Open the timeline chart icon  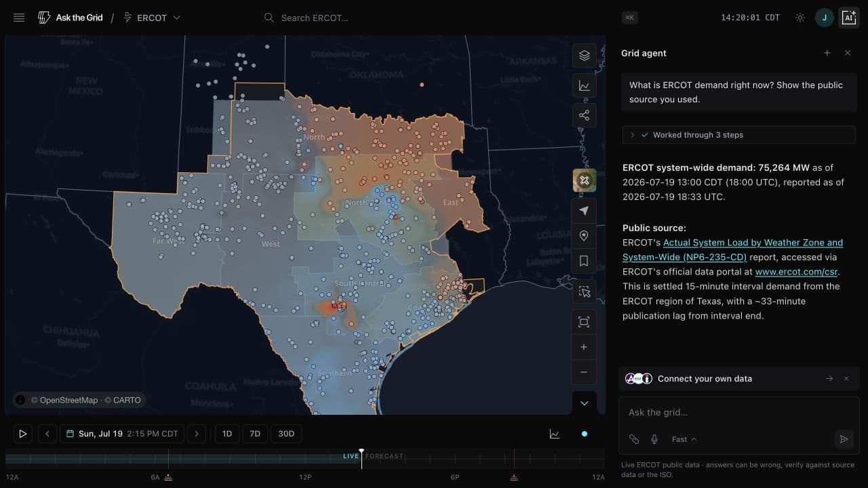pos(555,434)
